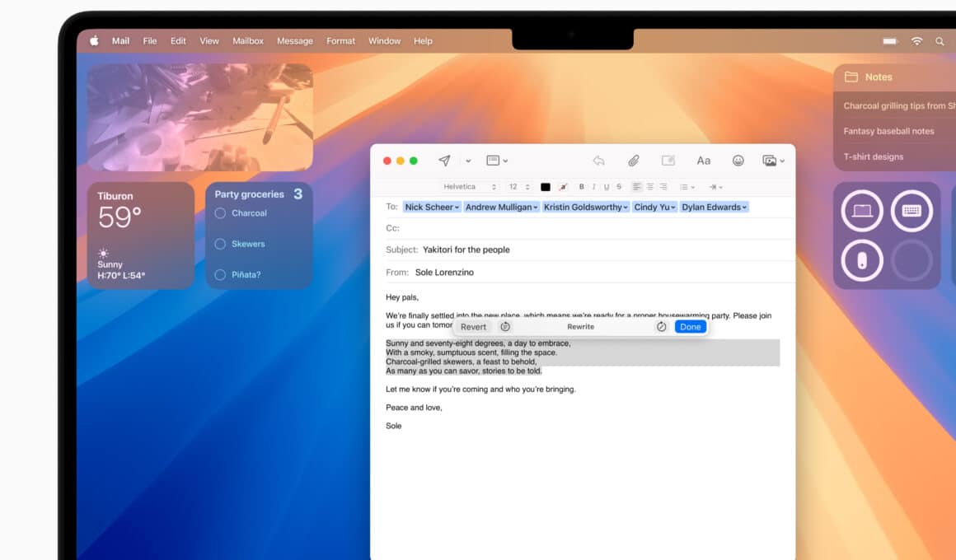Click Done in the Rewrite popup
Viewport: 956px width, 560px height.
(690, 327)
